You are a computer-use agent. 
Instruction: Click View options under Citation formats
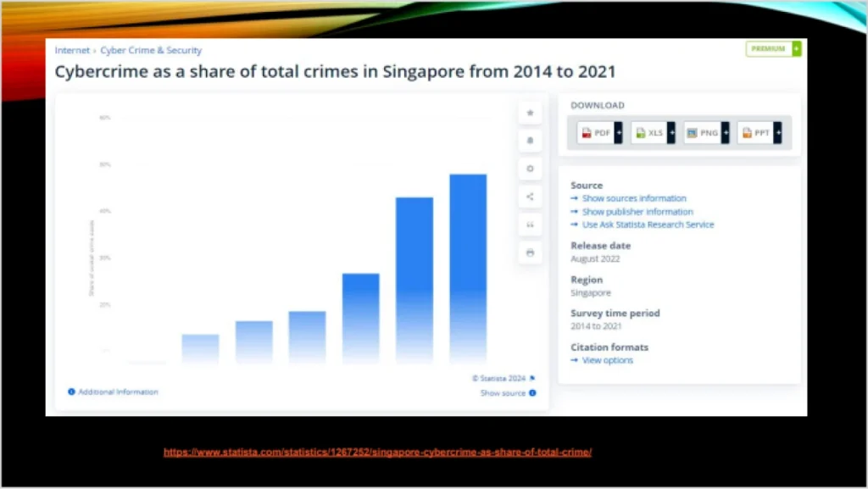(x=607, y=360)
